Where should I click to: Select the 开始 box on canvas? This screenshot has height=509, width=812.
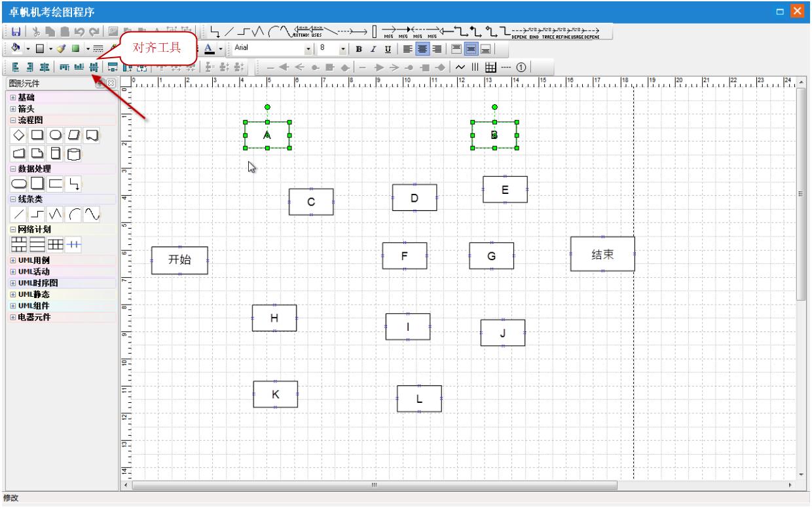coord(179,260)
